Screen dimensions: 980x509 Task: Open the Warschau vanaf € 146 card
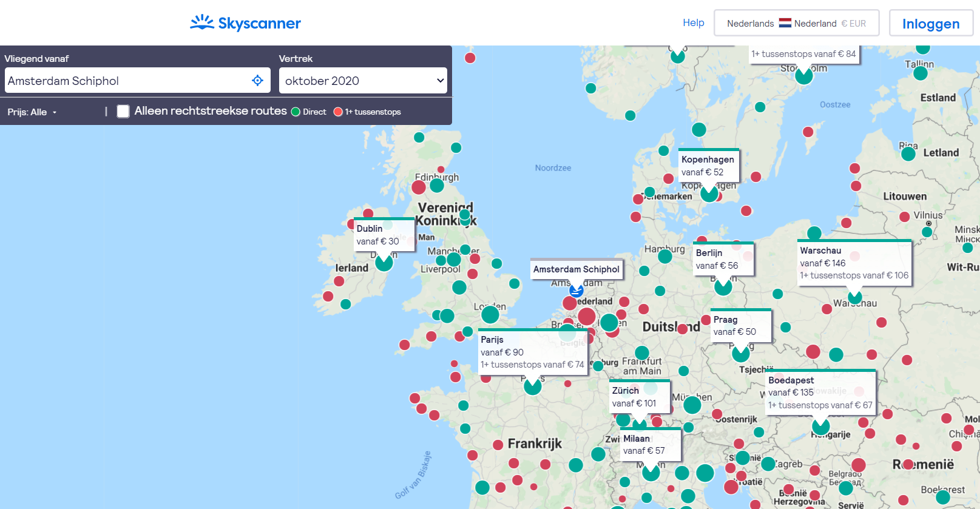point(854,263)
